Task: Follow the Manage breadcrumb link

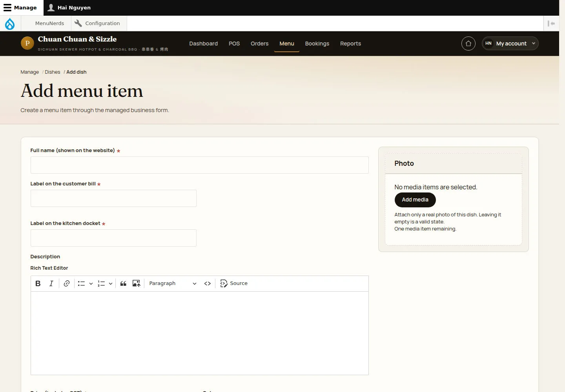Action: (x=30, y=72)
